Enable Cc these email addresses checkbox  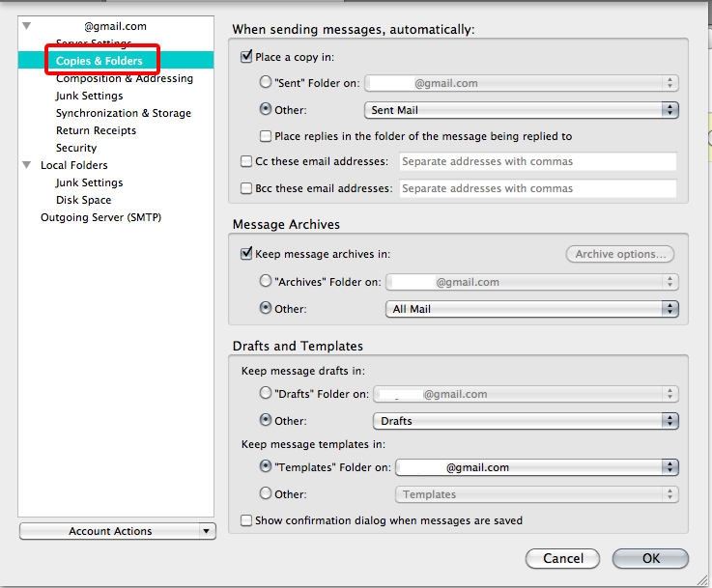(246, 162)
